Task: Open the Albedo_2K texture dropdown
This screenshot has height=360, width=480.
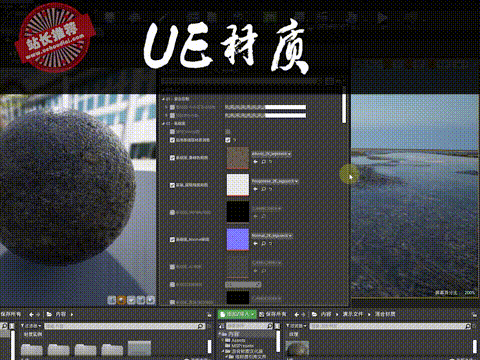Action: coord(271,154)
